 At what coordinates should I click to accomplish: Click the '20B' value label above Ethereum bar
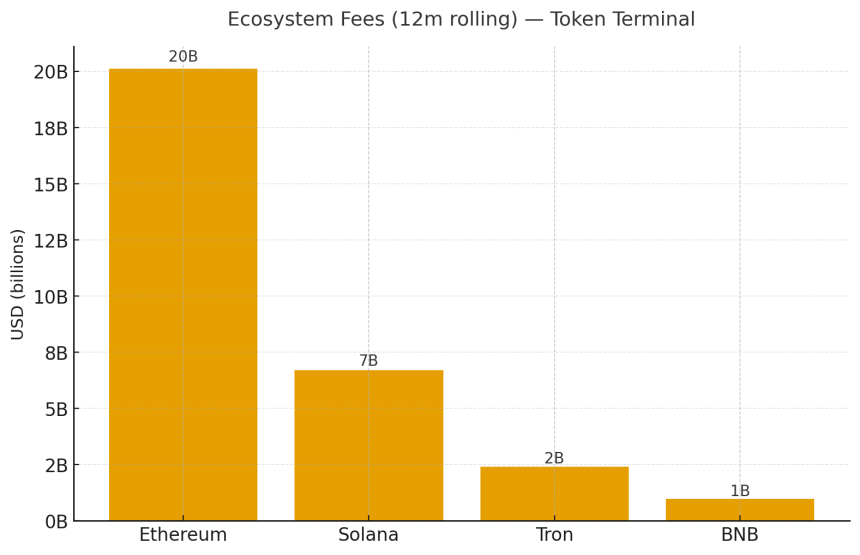(183, 57)
